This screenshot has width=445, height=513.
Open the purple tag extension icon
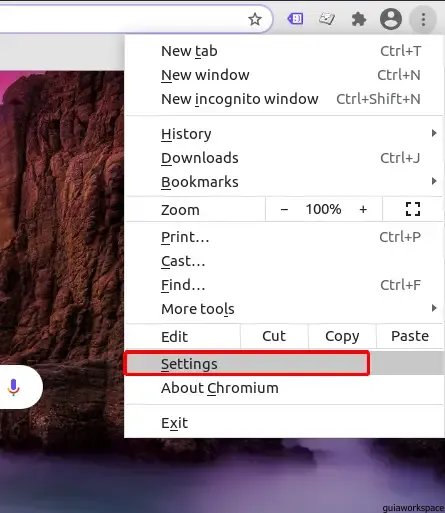pos(295,19)
